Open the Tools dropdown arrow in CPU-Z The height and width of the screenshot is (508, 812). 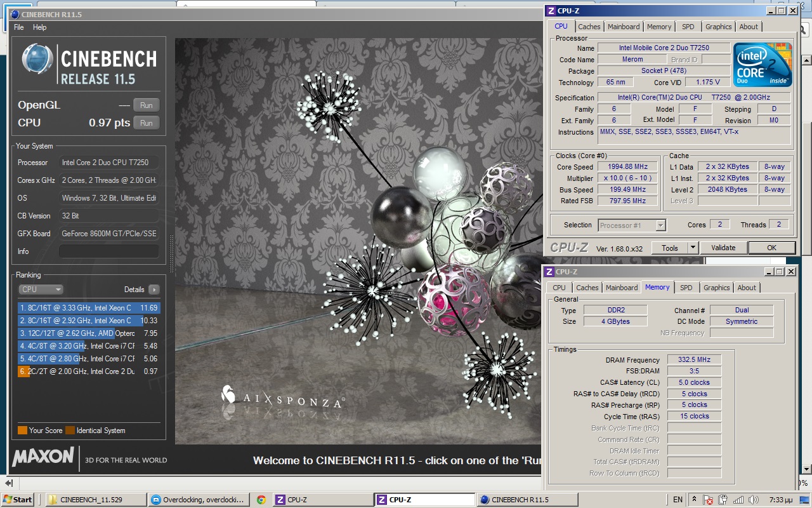pos(693,248)
